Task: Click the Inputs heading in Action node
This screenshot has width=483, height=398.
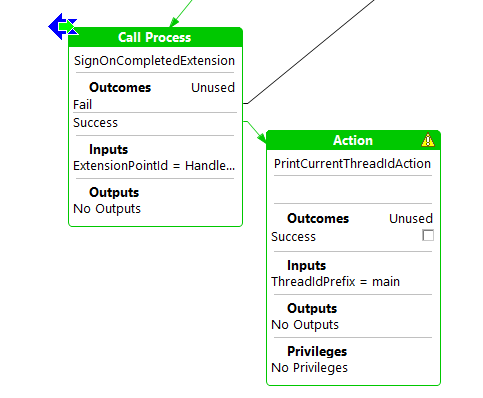Action: [x=306, y=265]
